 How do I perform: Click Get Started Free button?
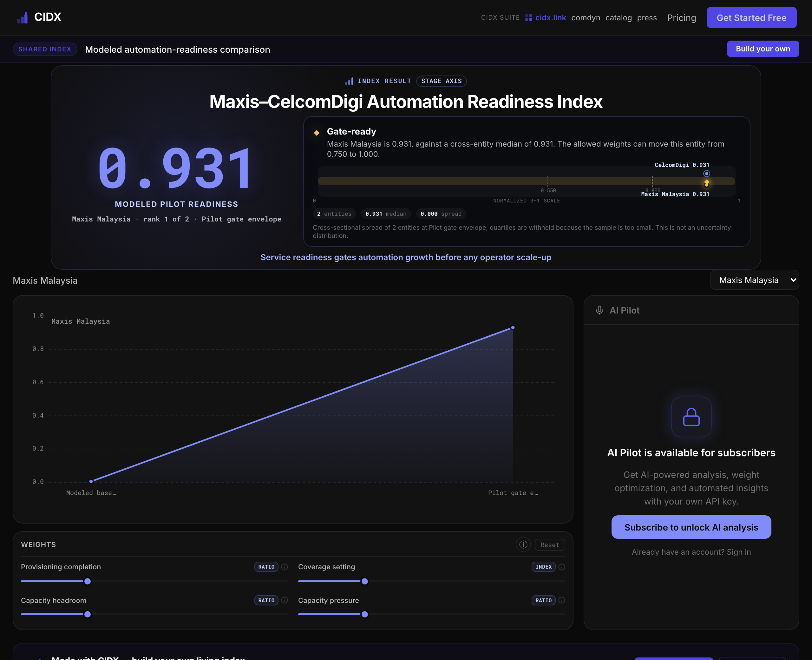tap(751, 17)
